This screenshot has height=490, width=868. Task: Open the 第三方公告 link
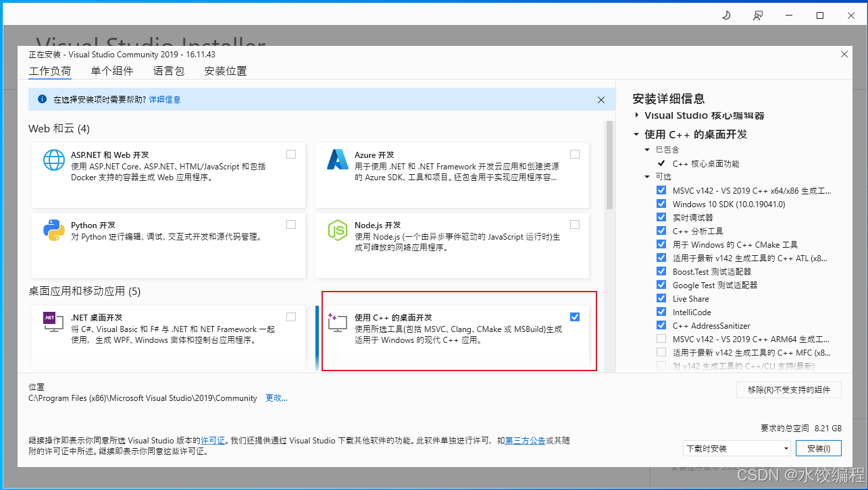526,440
